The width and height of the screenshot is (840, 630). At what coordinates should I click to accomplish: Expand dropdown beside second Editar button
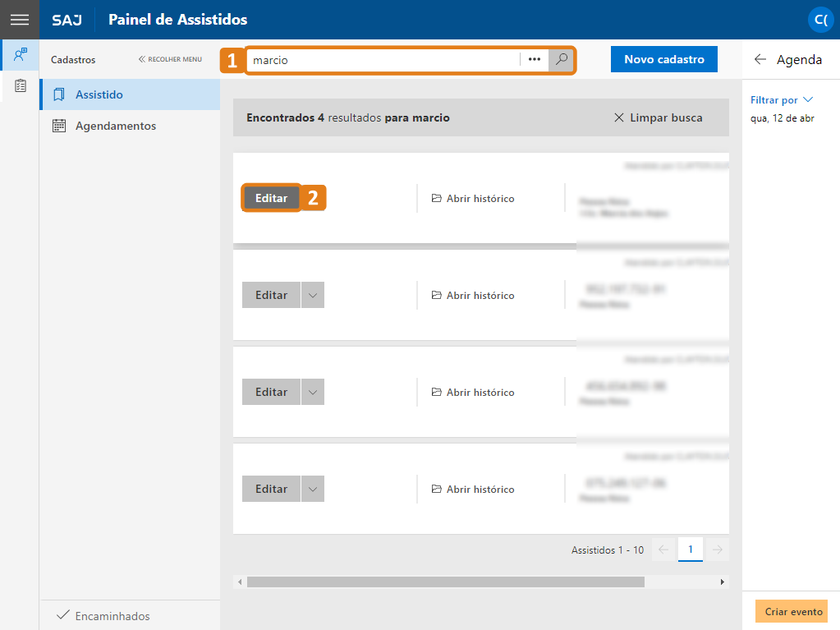[x=313, y=295]
